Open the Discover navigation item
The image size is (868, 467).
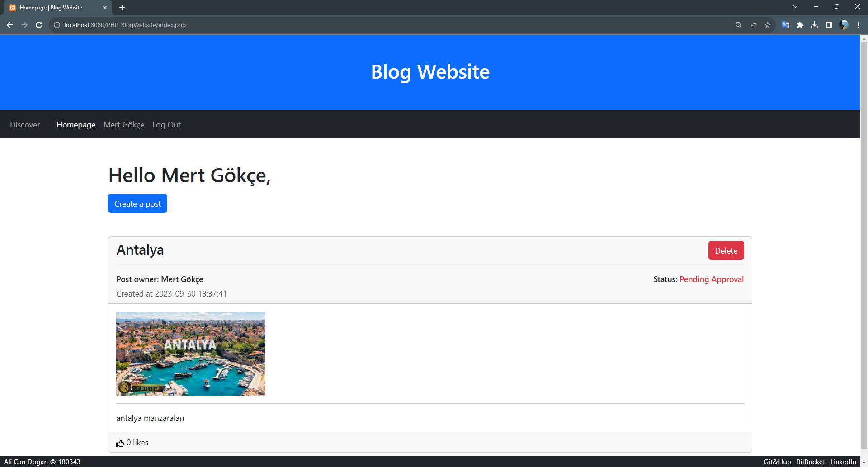[x=25, y=124]
